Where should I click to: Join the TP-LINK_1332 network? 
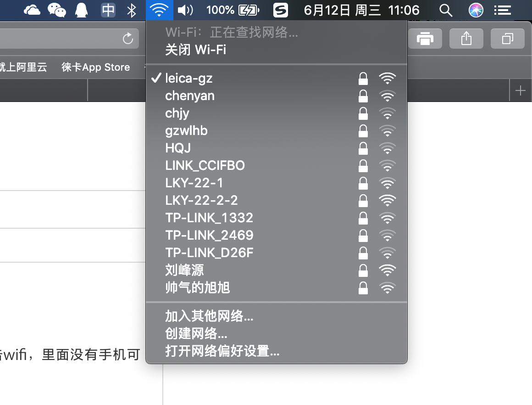click(277, 218)
